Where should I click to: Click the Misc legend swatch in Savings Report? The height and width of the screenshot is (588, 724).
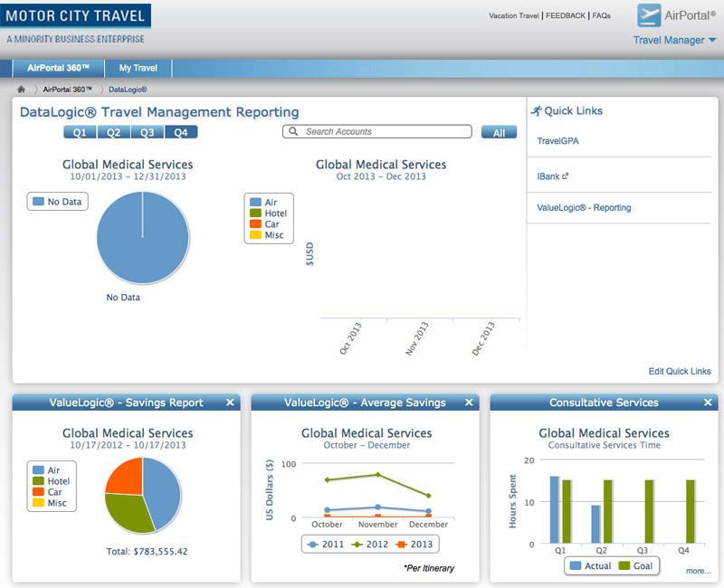[x=38, y=503]
